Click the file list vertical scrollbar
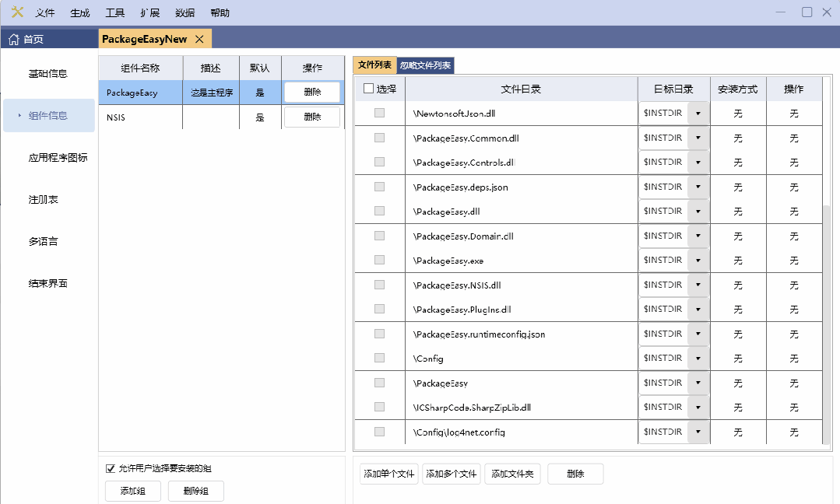840x504 pixels. tap(827, 324)
